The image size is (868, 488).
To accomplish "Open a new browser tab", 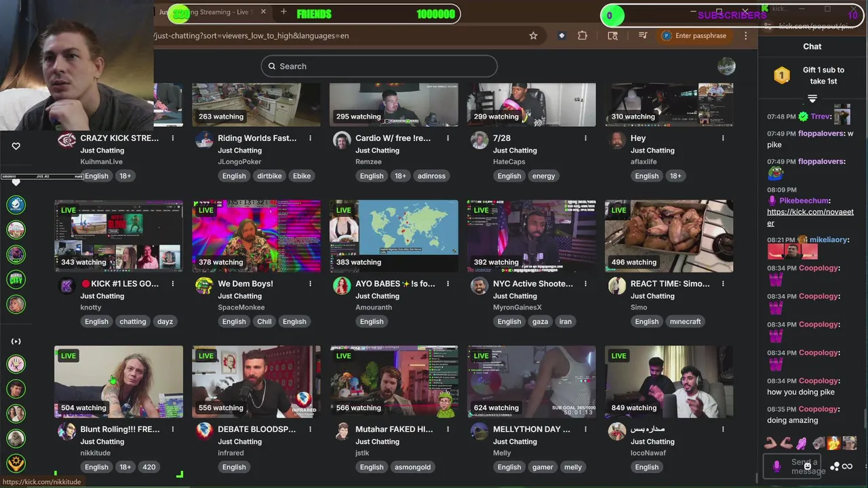I will tap(283, 12).
